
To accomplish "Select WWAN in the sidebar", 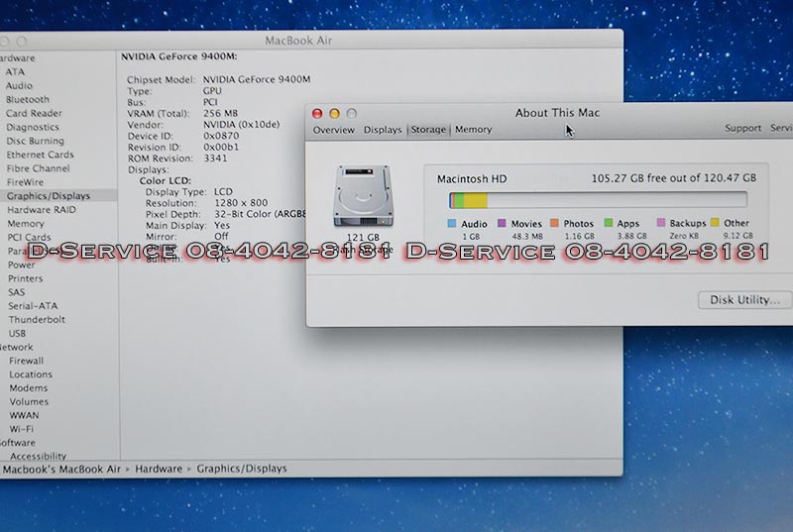I will click(x=24, y=415).
